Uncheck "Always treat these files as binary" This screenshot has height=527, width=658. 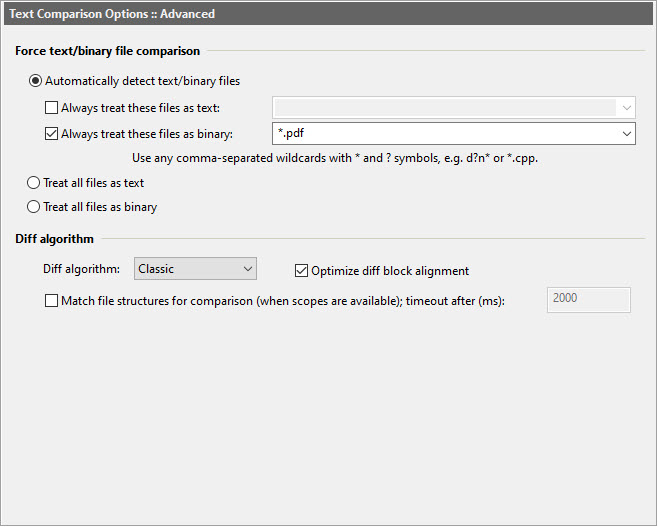click(52, 134)
